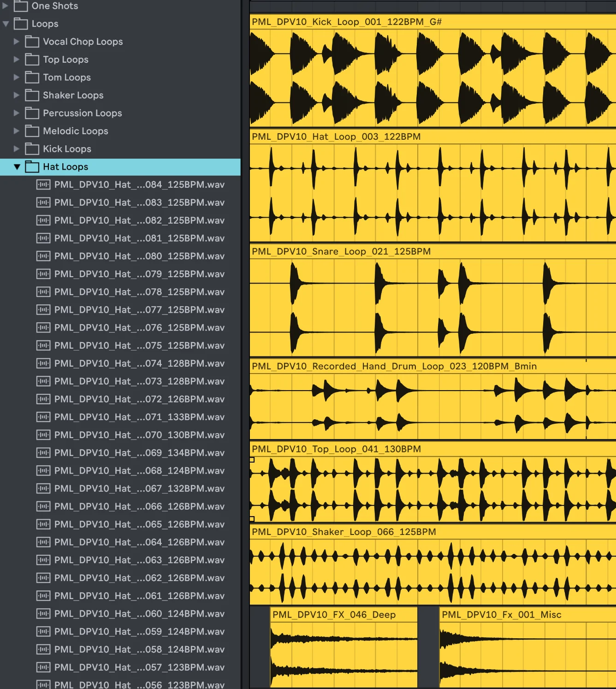Image resolution: width=616 pixels, height=689 pixels.
Task: Click audio file icon for Hat 071 133BPM
Action: point(43,417)
